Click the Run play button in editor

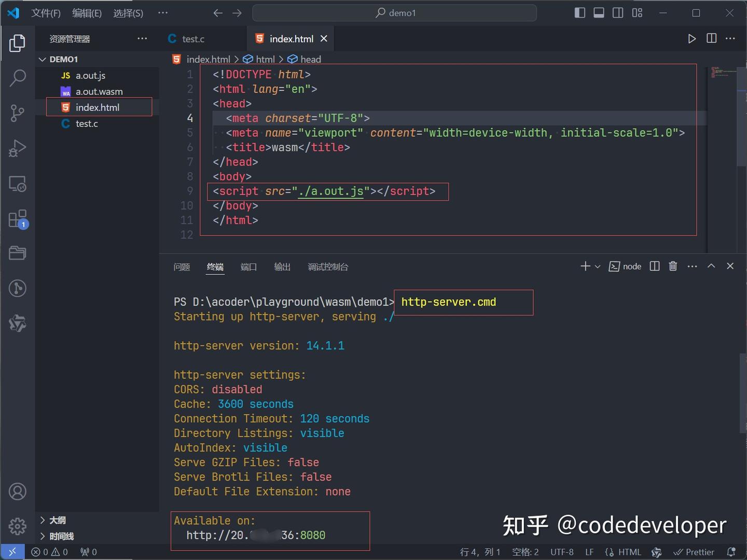[x=691, y=39]
